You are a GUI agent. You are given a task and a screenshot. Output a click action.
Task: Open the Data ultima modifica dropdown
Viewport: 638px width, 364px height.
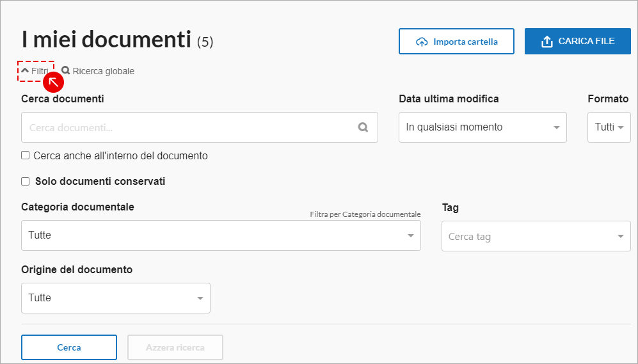[x=482, y=127]
